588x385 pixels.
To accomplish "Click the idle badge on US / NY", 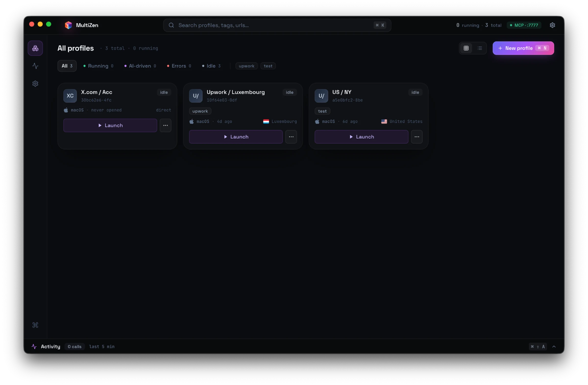I will click(415, 92).
